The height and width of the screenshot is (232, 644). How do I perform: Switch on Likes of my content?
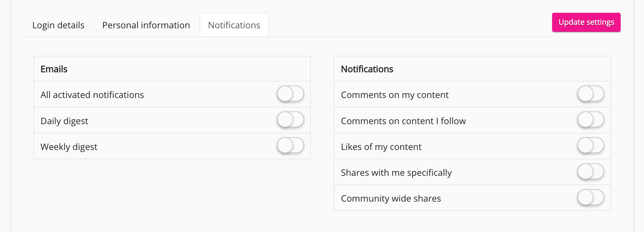tap(591, 146)
